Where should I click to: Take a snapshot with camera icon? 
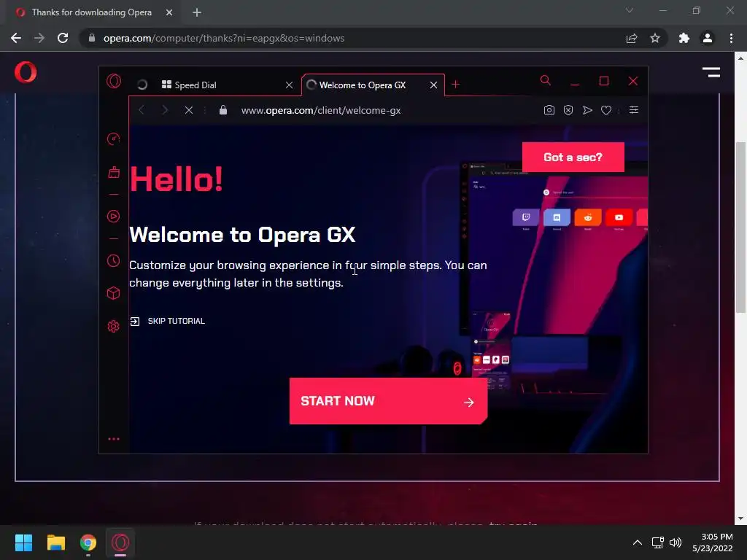(x=549, y=111)
